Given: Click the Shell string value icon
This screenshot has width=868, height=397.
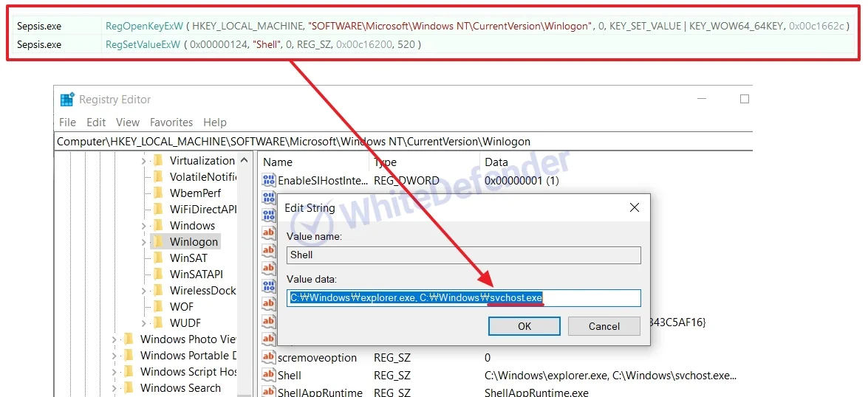Looking at the screenshot, I should click(269, 375).
